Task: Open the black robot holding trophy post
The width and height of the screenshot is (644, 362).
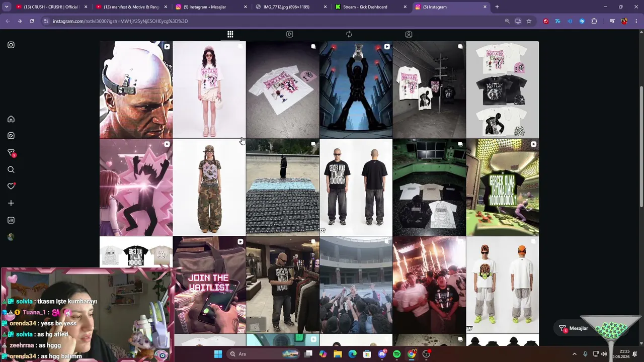Action: 356,89
